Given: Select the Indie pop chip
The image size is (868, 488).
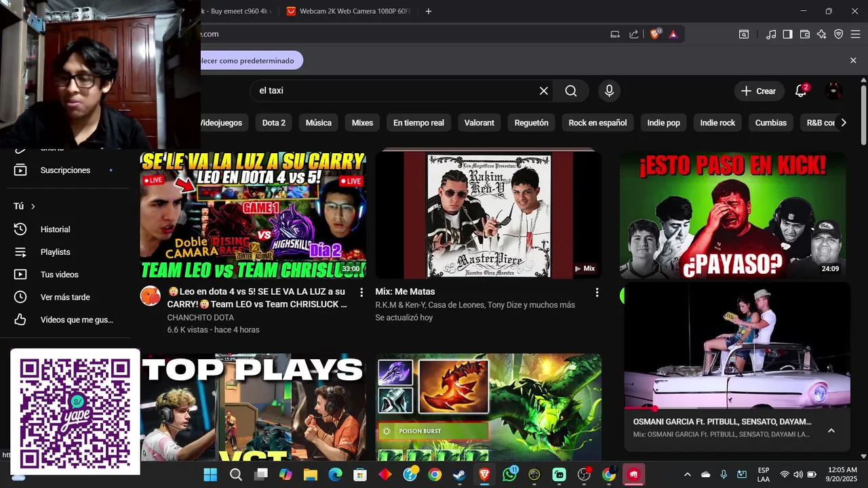Looking at the screenshot, I should click(663, 123).
